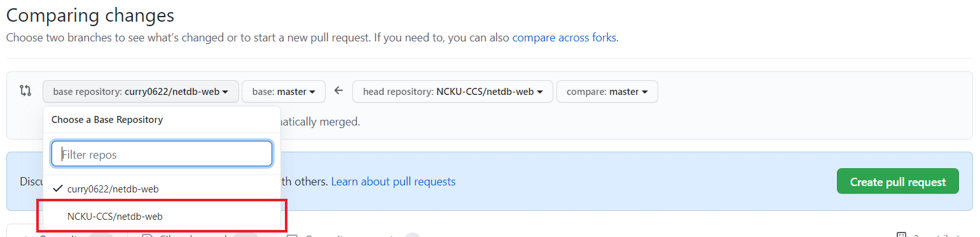Click the green Create pull request button
This screenshot has width=980, height=237.
[898, 182]
